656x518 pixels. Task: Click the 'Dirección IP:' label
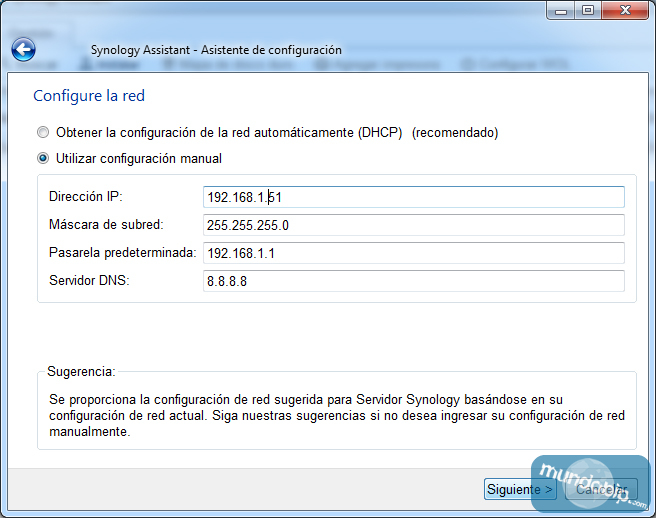(x=86, y=197)
